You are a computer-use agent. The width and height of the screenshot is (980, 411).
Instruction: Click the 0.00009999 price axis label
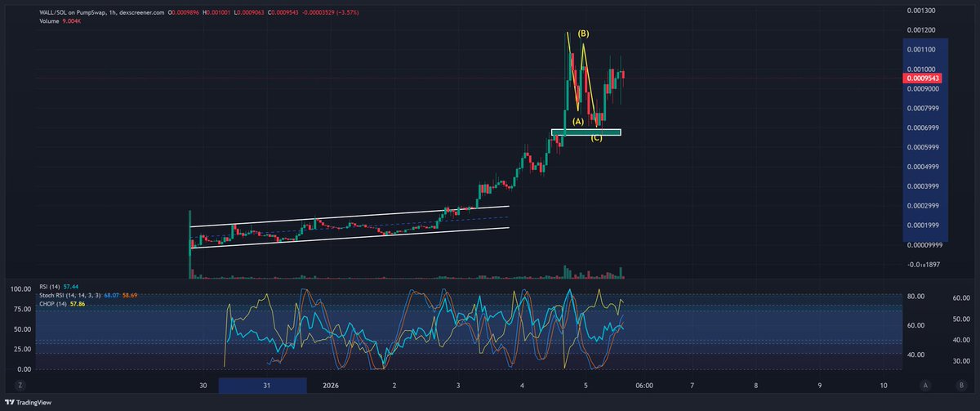[926, 245]
